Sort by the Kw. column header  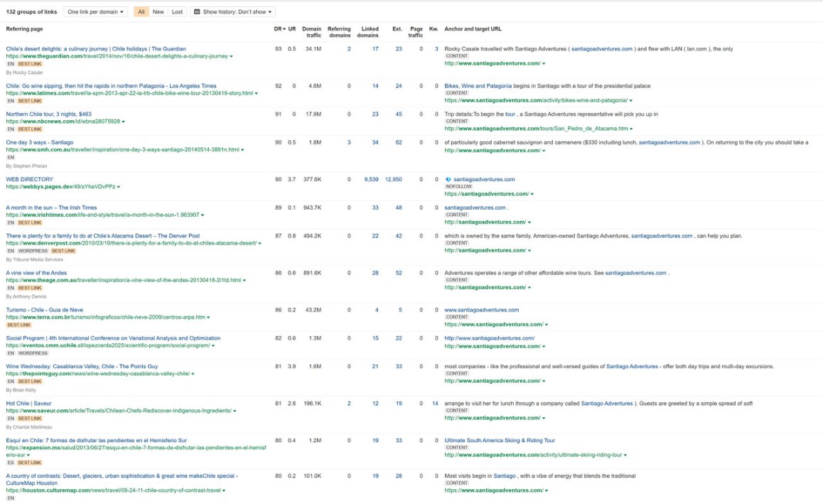(x=434, y=29)
